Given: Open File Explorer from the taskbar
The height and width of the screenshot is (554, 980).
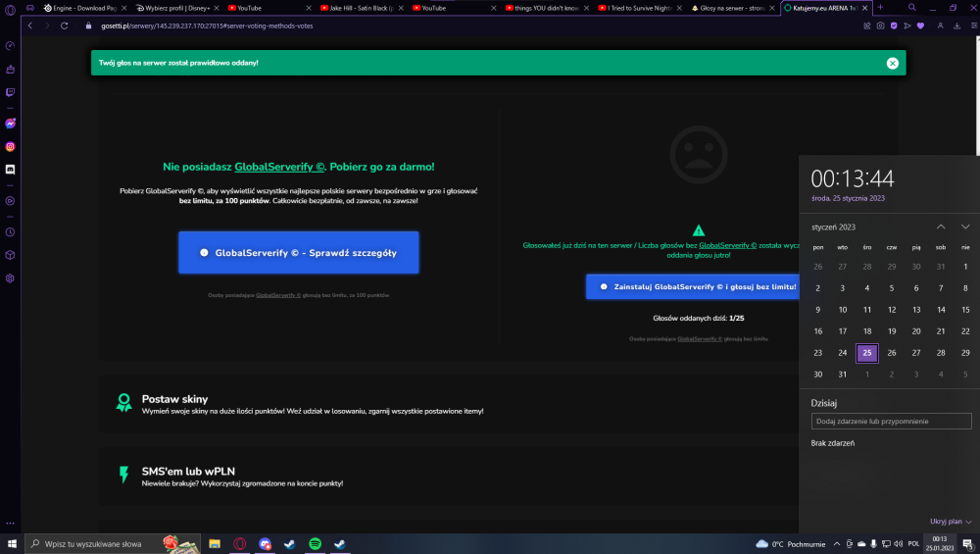Looking at the screenshot, I should [x=215, y=544].
